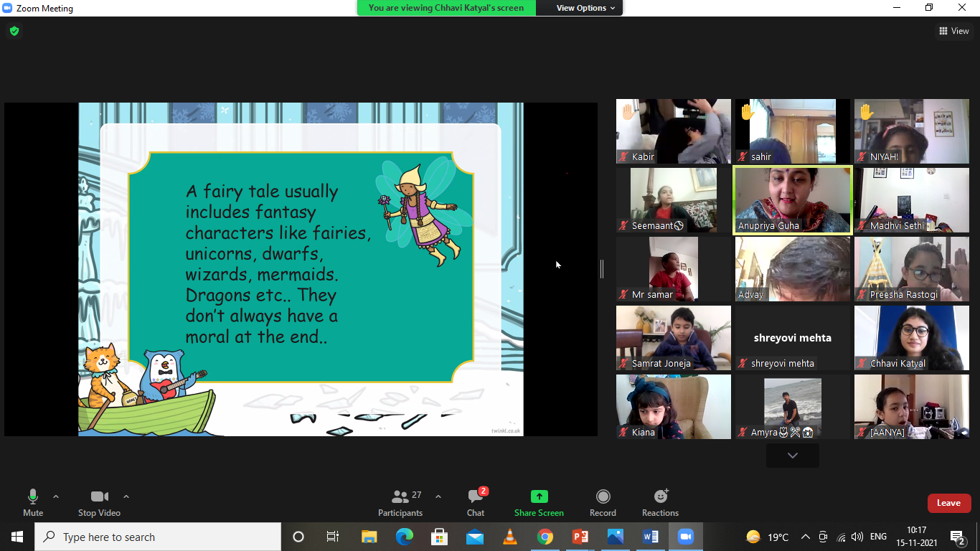
Task: Open the View Options dropdown
Action: click(x=585, y=8)
